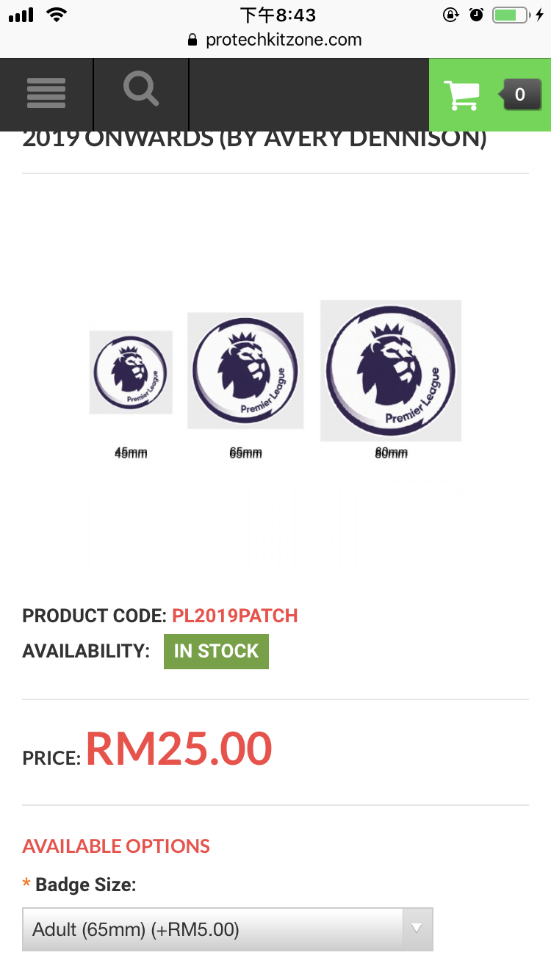Tap the rotation lock status icon
The height and width of the screenshot is (980, 551).
point(451,15)
